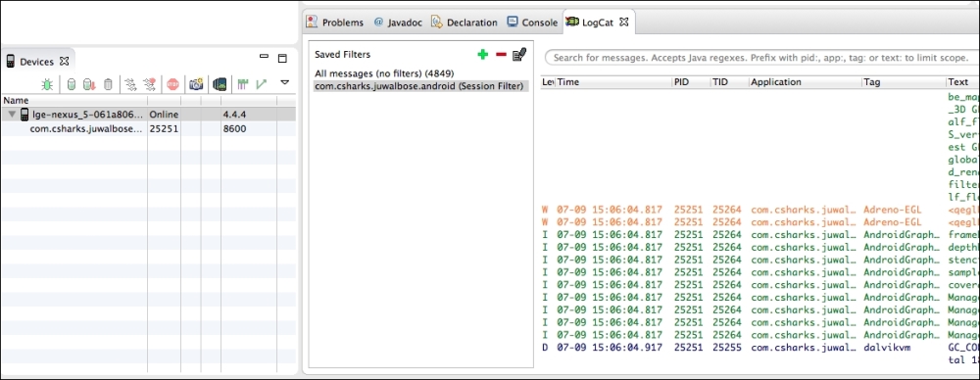Click the Screen Capture camera icon

coord(196,84)
